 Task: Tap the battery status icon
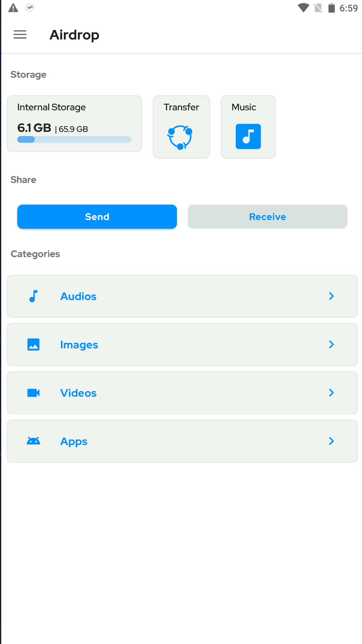coord(331,8)
